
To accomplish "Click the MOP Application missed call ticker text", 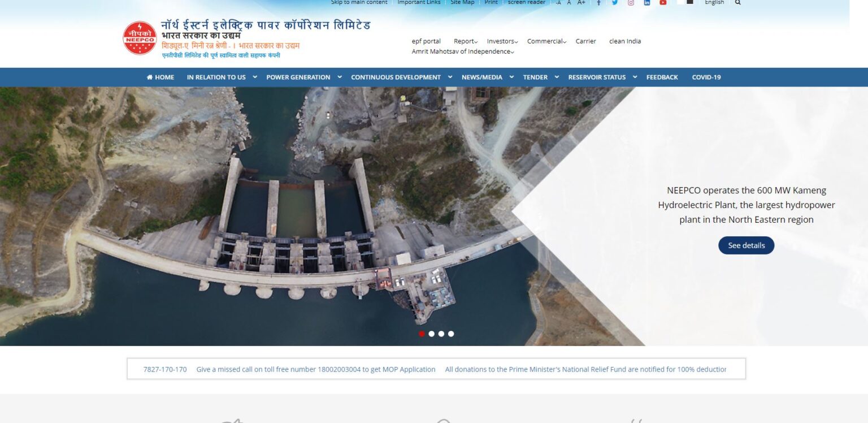I will [x=316, y=369].
